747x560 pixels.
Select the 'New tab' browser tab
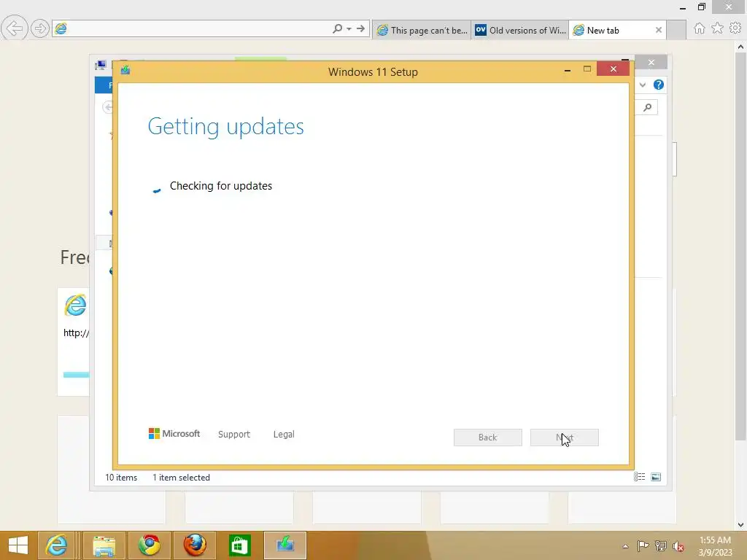tap(611, 30)
